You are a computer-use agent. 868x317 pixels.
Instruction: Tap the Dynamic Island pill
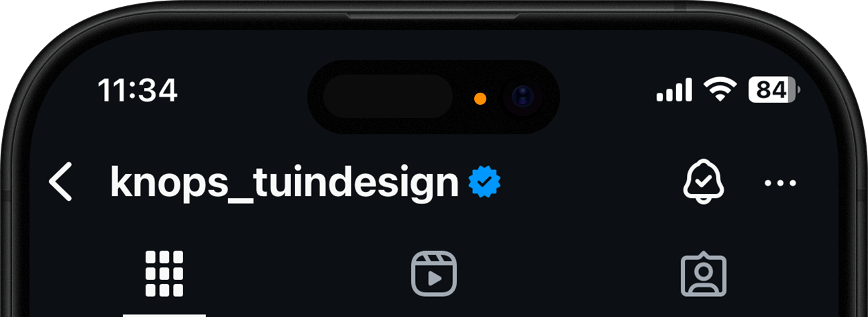tap(433, 97)
